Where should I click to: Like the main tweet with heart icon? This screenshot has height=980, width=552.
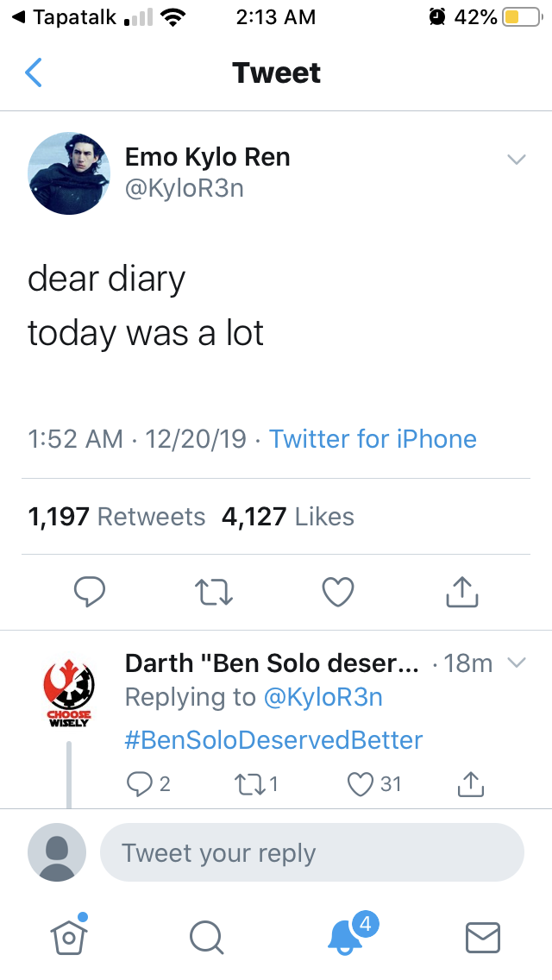pos(338,592)
